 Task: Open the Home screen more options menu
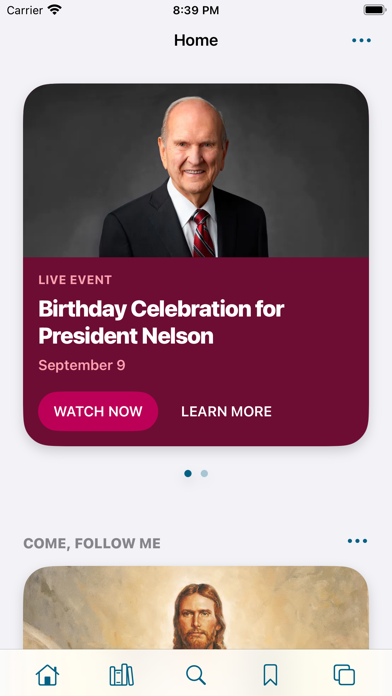pyautogui.click(x=361, y=40)
